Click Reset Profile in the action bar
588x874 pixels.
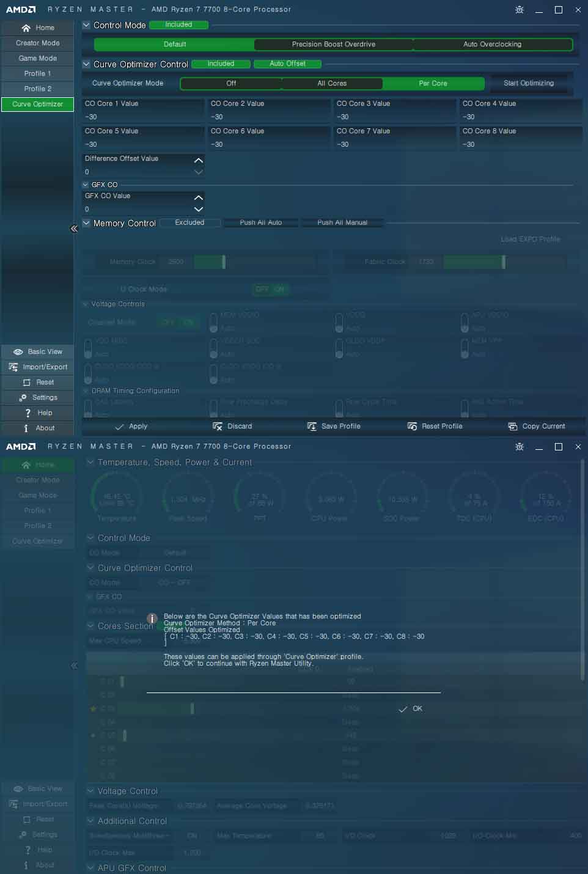click(435, 427)
